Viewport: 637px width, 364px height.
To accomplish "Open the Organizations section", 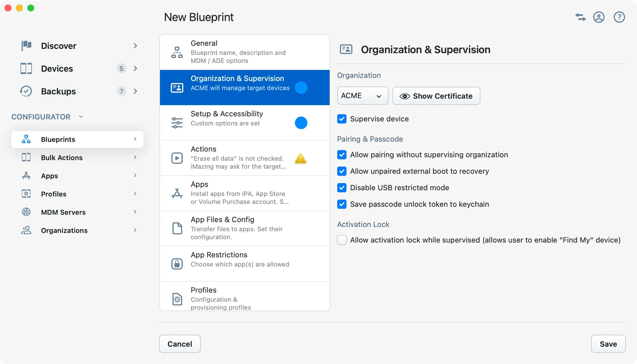I will [64, 230].
